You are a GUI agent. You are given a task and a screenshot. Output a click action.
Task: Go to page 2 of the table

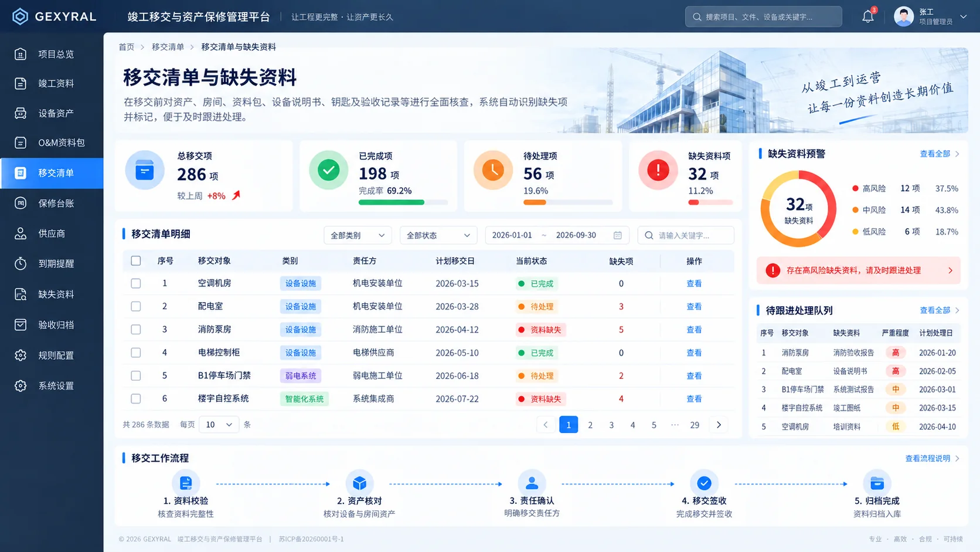click(590, 425)
